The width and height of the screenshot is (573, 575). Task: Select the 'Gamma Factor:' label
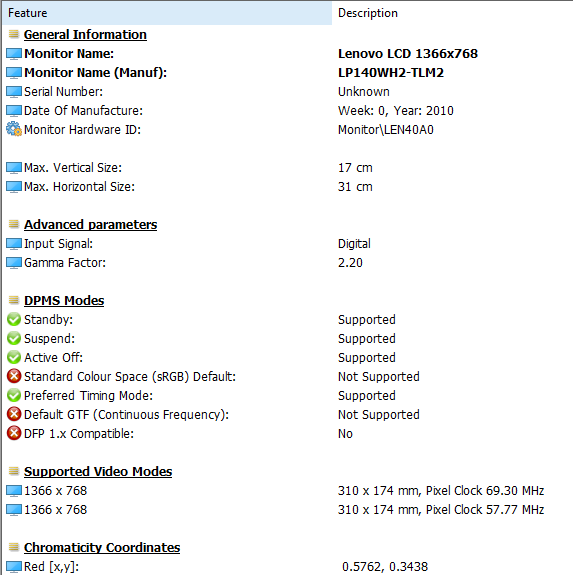(65, 263)
